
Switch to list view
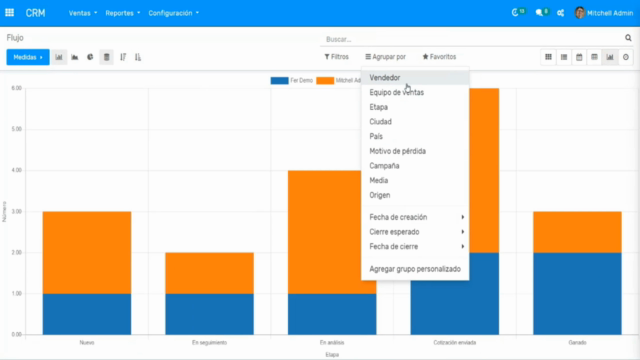[564, 57]
